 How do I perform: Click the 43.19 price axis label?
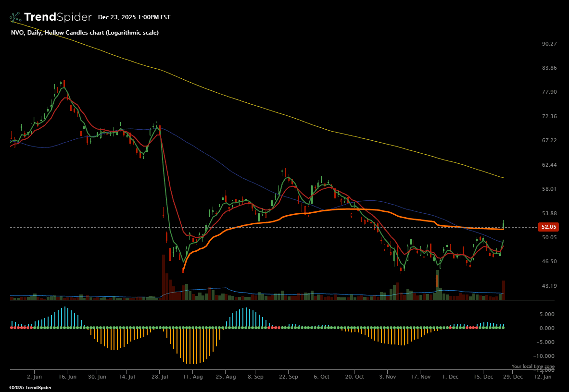click(x=549, y=286)
